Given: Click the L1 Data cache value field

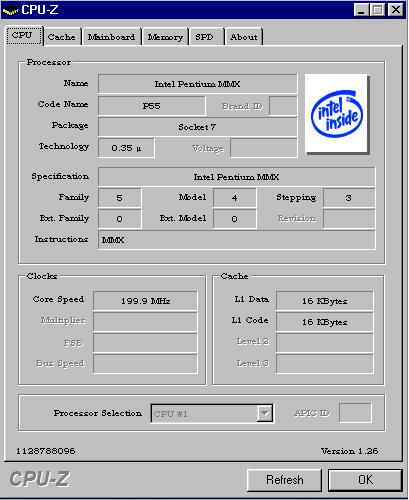Looking at the screenshot, I should point(325,301).
